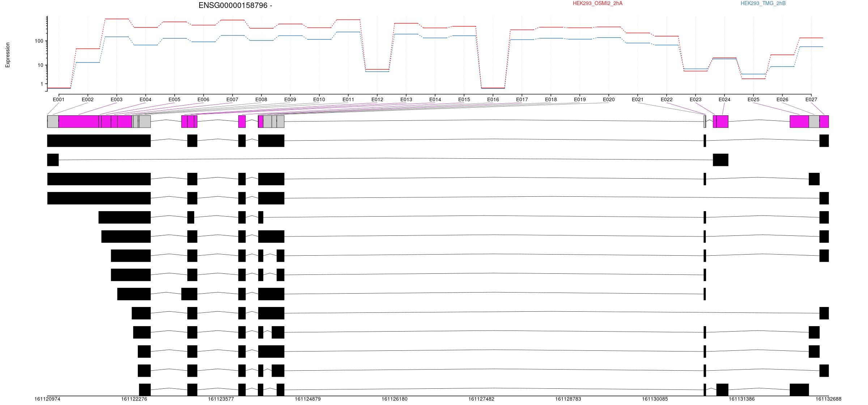Click genomic coordinate 161131386
Viewport: 868px width, 405px height.
coord(742,399)
